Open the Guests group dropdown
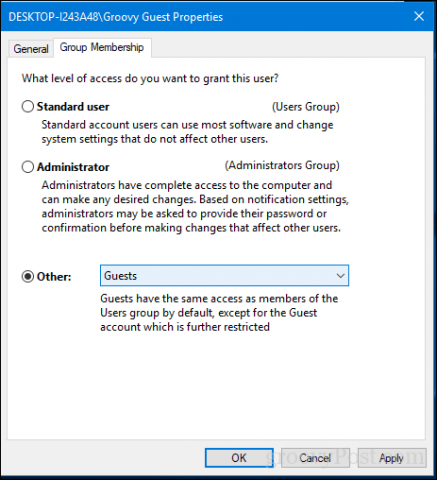This screenshot has width=437, height=480. point(224,276)
